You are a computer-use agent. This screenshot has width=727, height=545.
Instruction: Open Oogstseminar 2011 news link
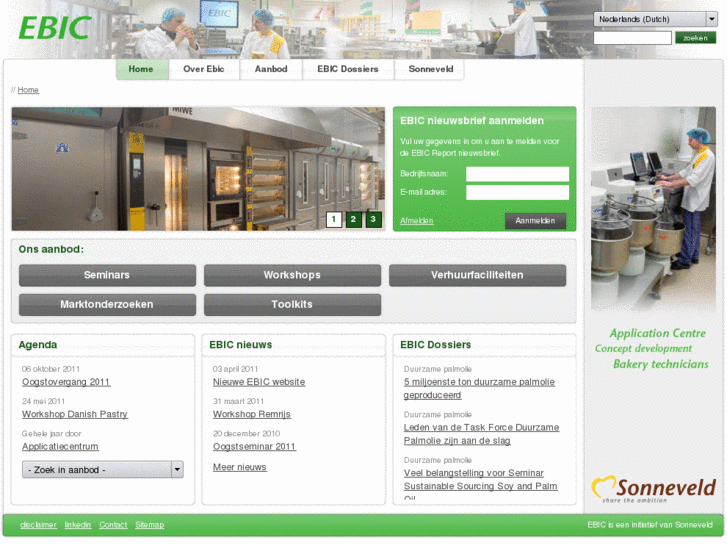point(254,446)
